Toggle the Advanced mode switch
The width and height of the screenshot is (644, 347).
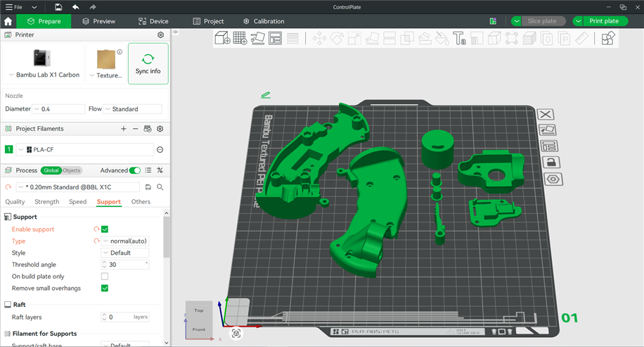[x=135, y=170]
